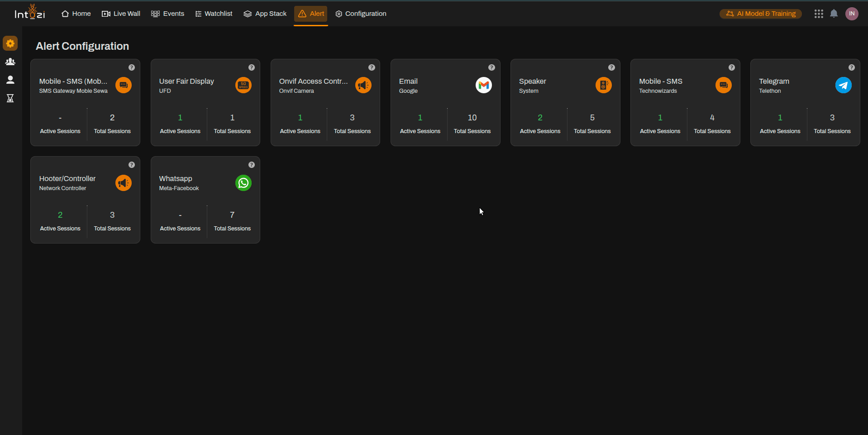Show help for the Telegram card
Image resolution: width=868 pixels, height=435 pixels.
[x=851, y=67]
